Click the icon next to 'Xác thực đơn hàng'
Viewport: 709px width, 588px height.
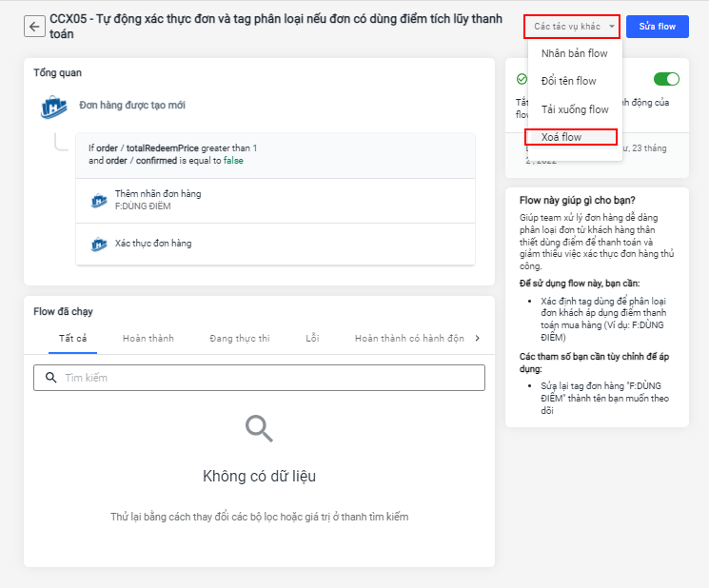[99, 245]
